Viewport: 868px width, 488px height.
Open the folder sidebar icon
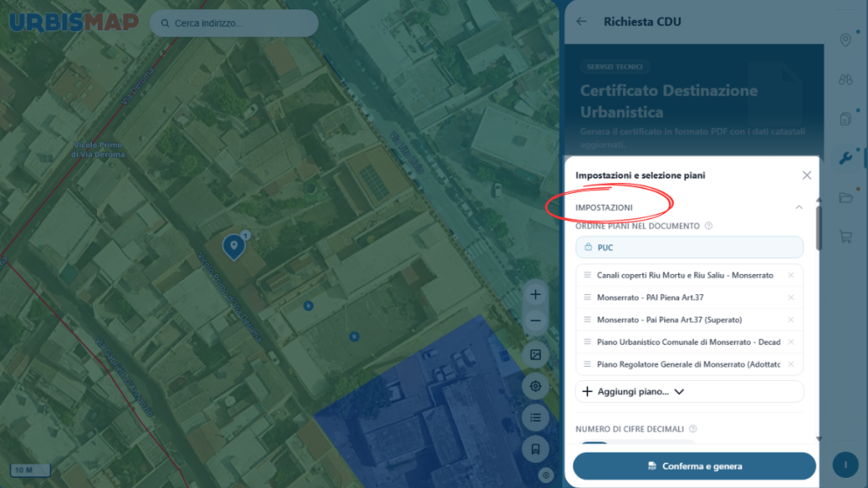[x=845, y=198]
